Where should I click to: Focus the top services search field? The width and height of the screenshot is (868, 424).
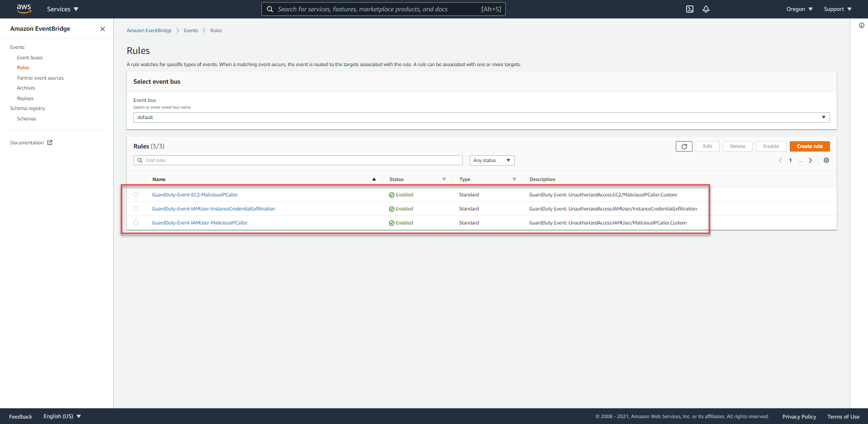[383, 9]
